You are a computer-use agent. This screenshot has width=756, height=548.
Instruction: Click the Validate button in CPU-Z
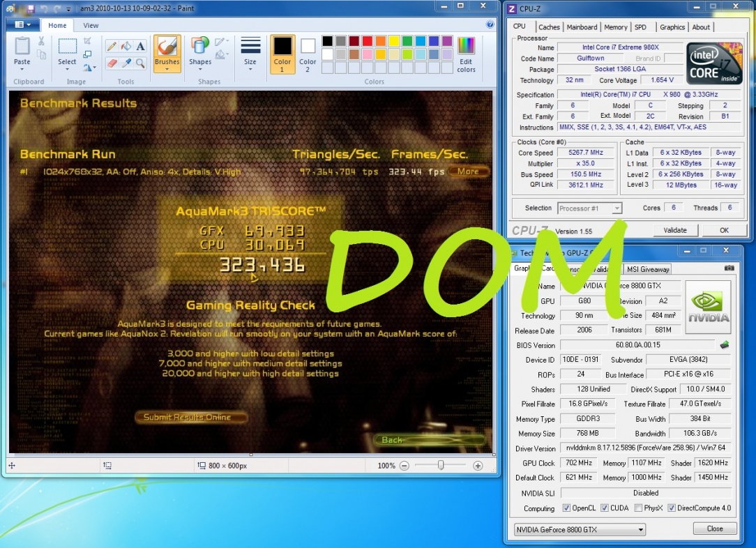click(x=674, y=230)
